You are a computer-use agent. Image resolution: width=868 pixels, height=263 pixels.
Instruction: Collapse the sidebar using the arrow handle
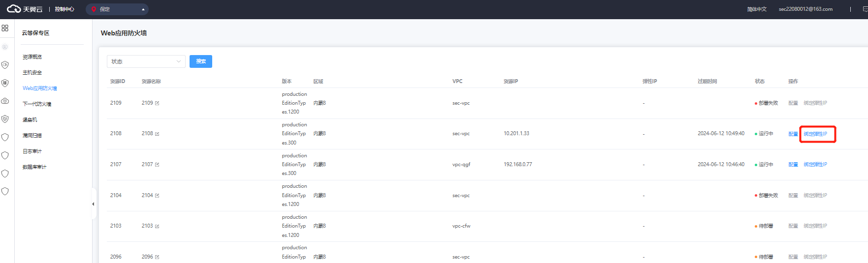click(x=93, y=204)
